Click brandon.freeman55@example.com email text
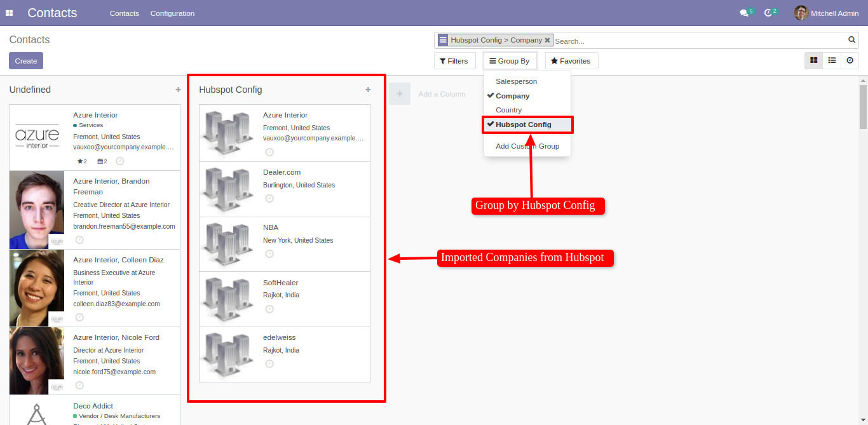Viewport: 868px width, 425px height. [x=124, y=226]
